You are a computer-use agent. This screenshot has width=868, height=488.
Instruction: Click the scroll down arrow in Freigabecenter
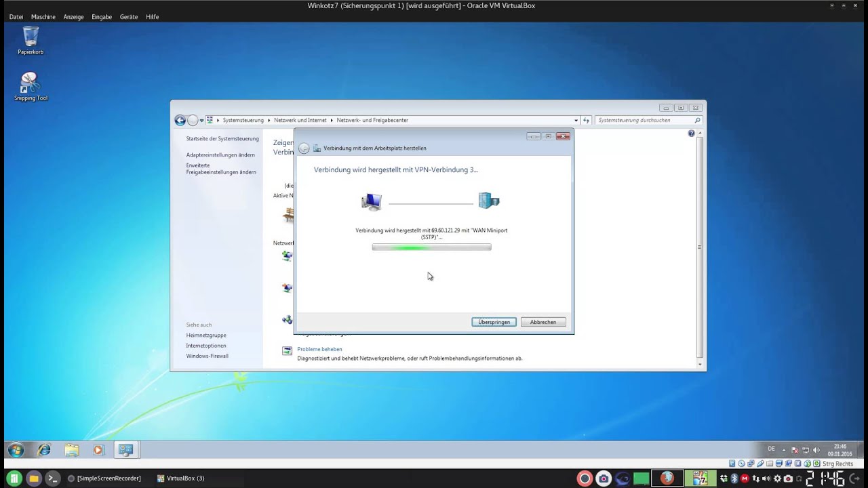700,365
